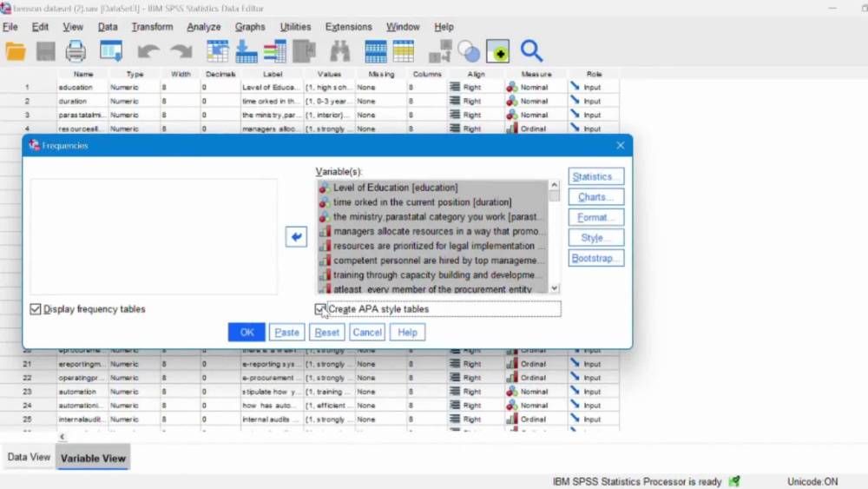Click the Insert Cases toolbar icon

click(375, 51)
